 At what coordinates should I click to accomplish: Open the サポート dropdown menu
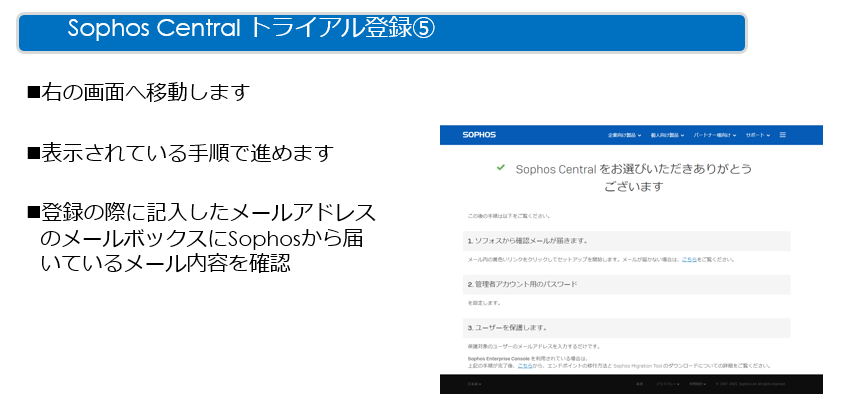(x=758, y=135)
